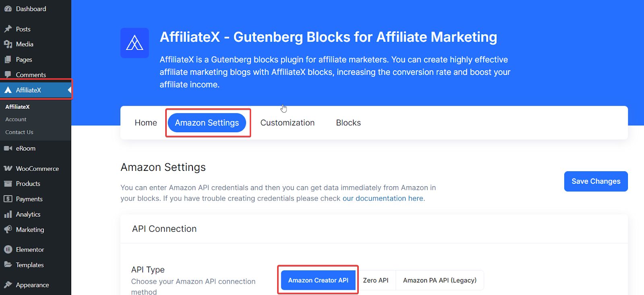The image size is (644, 295).
Task: Open the Dashboard from the sidebar icon
Action: pos(8,8)
